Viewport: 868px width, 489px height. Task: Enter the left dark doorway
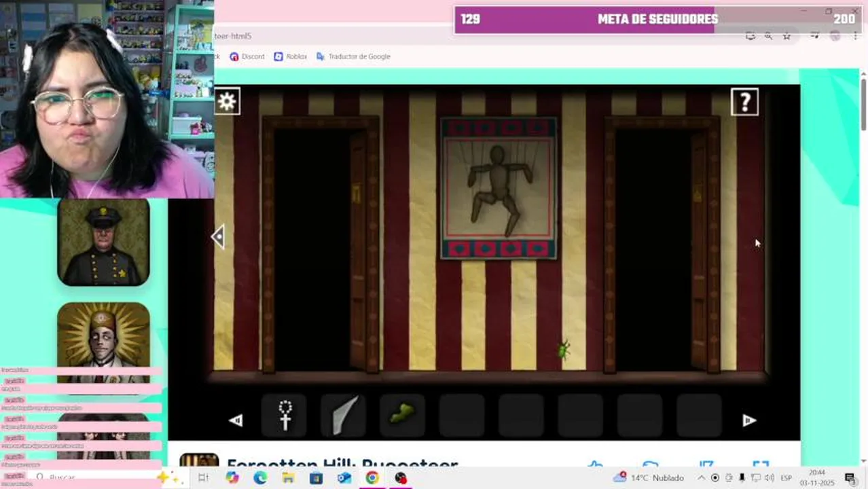[312, 248]
